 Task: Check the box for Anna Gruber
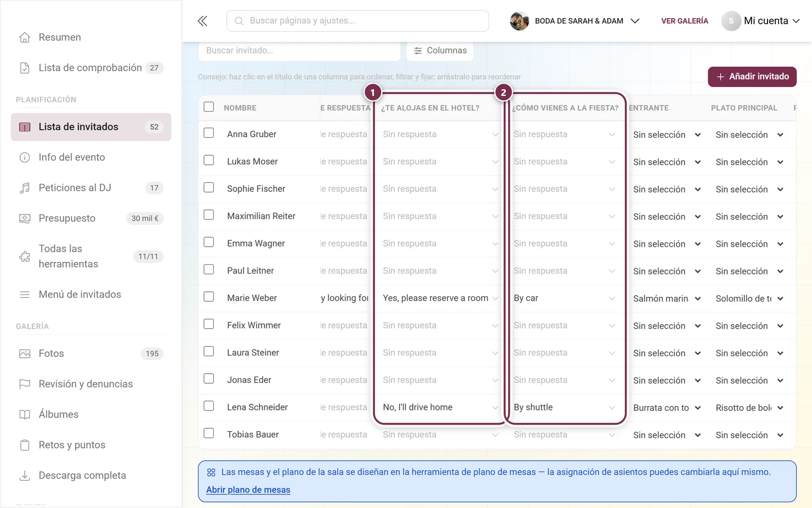point(209,133)
